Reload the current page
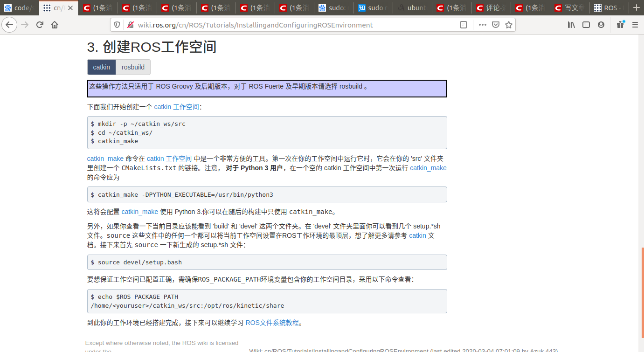Screen dimensions: 644x352 point(39,25)
